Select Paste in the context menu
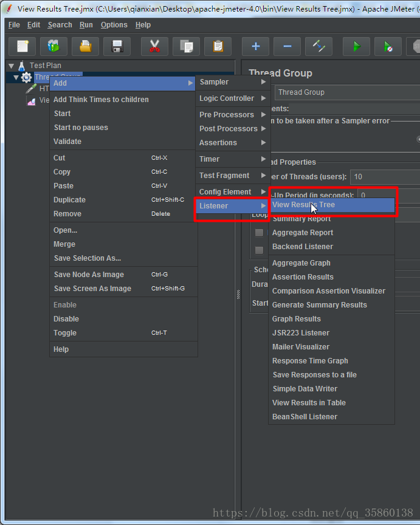Screen dimensions: 420x525 pyautogui.click(x=123, y=186)
